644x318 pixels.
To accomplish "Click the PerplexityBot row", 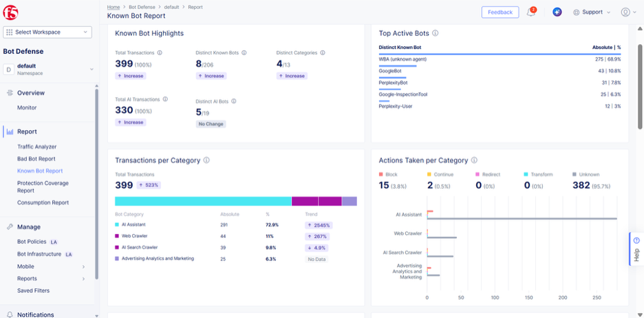I will (x=500, y=83).
